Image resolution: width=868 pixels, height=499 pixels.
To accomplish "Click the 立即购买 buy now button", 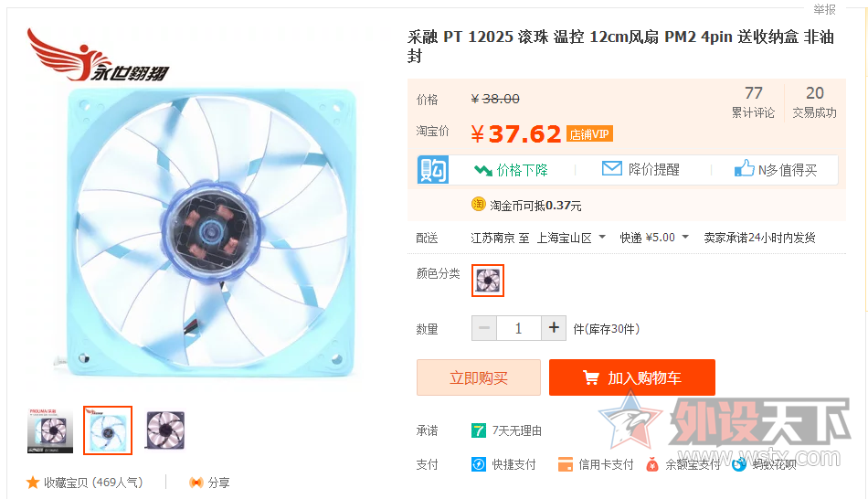I will click(x=478, y=377).
